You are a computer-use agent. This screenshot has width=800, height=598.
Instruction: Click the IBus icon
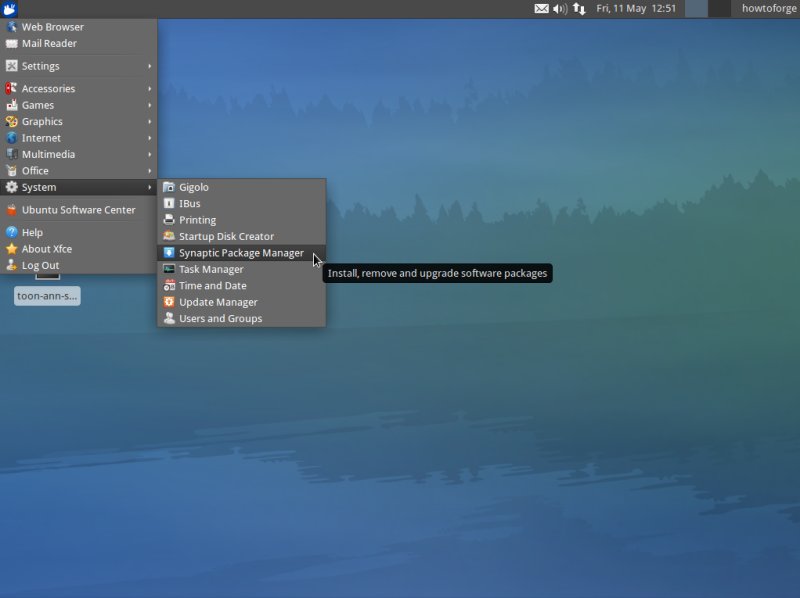click(169, 204)
